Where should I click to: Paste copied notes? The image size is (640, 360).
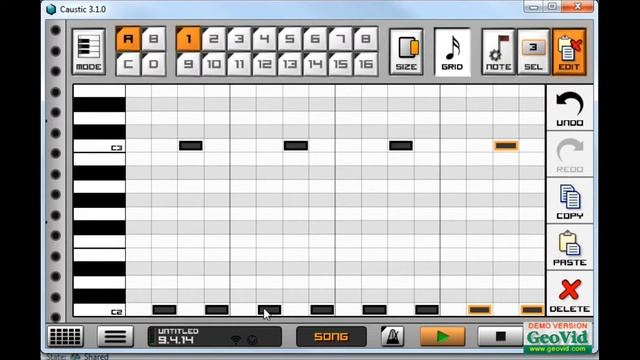click(x=570, y=247)
